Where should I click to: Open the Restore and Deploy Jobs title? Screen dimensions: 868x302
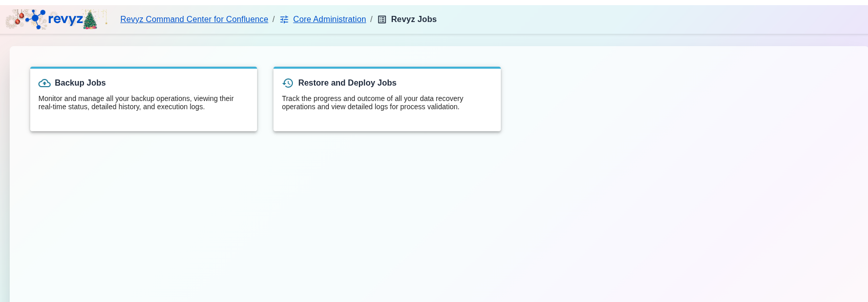tap(347, 83)
